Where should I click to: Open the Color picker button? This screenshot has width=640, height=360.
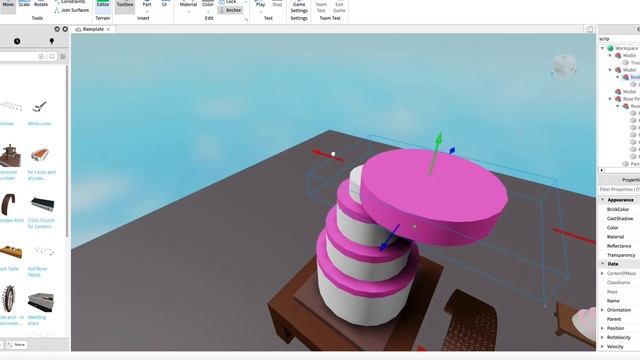[x=208, y=4]
